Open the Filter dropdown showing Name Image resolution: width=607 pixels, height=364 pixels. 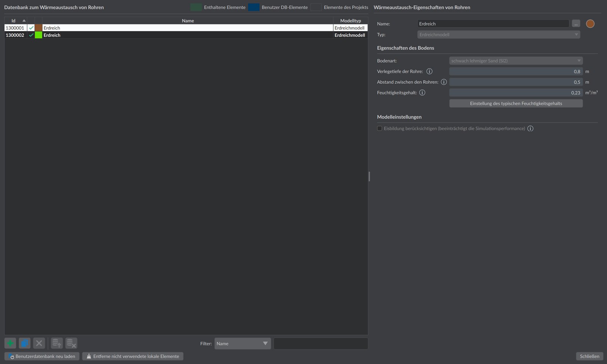[x=242, y=344]
